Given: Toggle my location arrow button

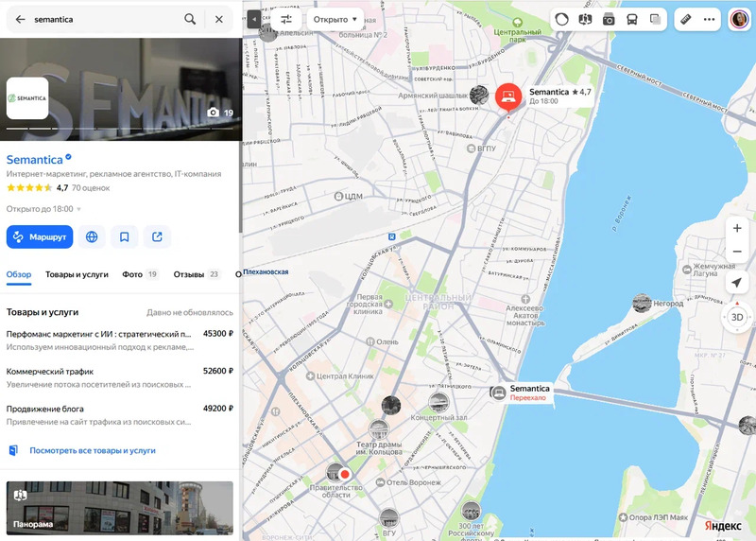Looking at the screenshot, I should [x=737, y=283].
